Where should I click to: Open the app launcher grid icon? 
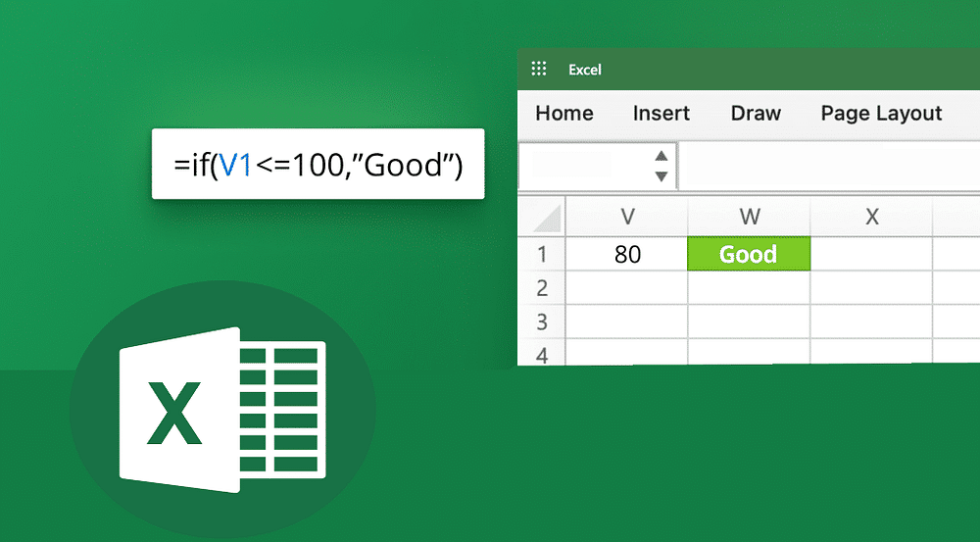[x=538, y=69]
